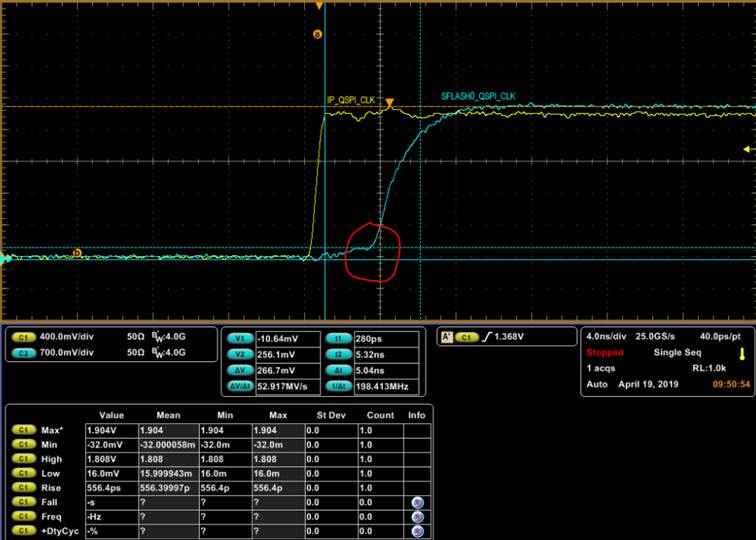Click the 4.0ns/div horizontal scale
Image resolution: width=756 pixels, height=540 pixels.
pos(606,336)
